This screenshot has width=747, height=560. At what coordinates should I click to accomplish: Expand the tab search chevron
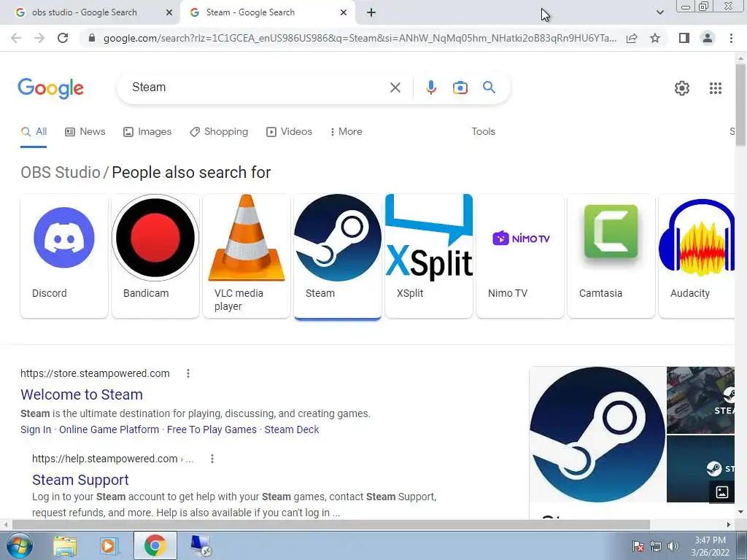659,12
